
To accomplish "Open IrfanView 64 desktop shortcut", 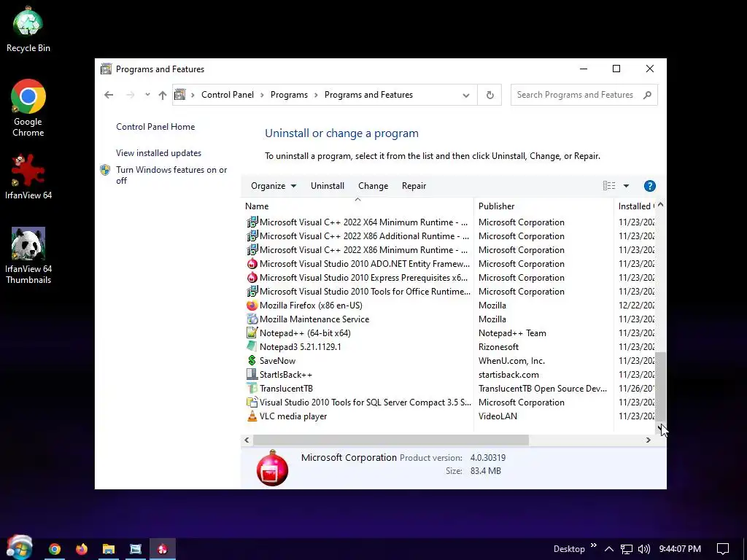I will [x=28, y=176].
